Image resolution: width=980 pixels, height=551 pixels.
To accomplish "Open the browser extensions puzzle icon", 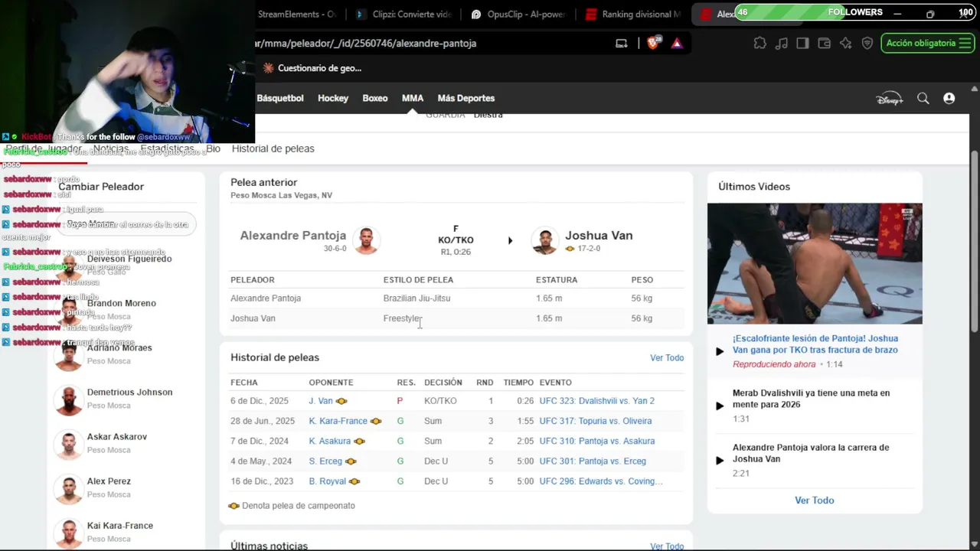I will click(x=759, y=44).
